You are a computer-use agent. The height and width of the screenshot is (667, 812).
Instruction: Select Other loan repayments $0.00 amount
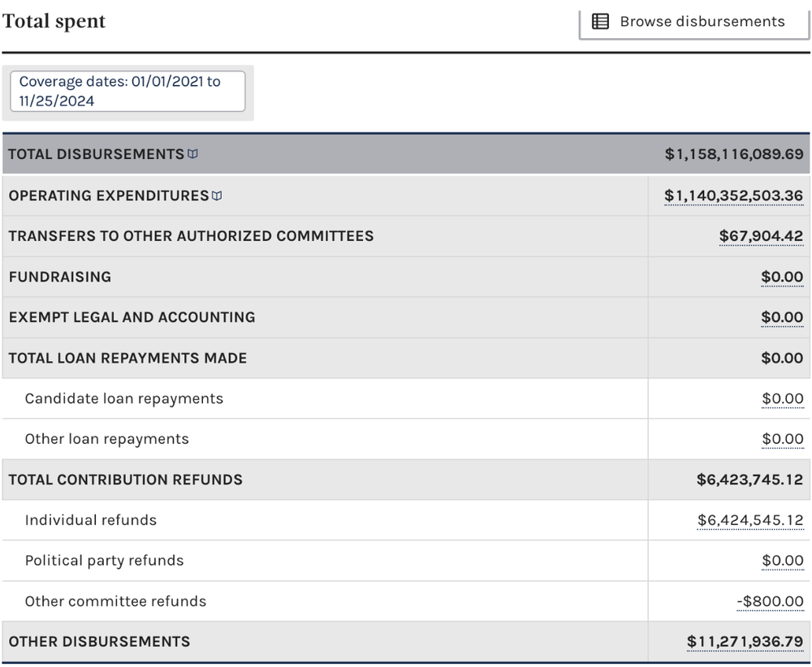pos(782,439)
